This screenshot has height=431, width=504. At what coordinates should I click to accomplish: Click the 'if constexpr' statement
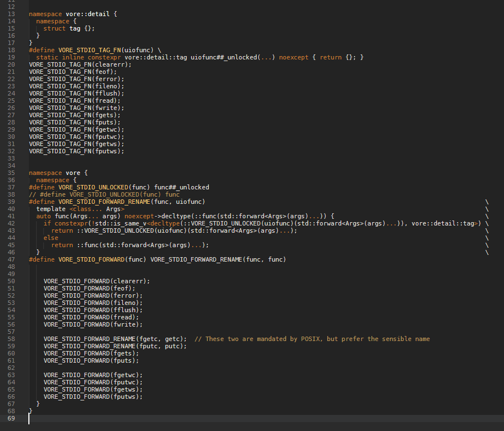click(66, 223)
